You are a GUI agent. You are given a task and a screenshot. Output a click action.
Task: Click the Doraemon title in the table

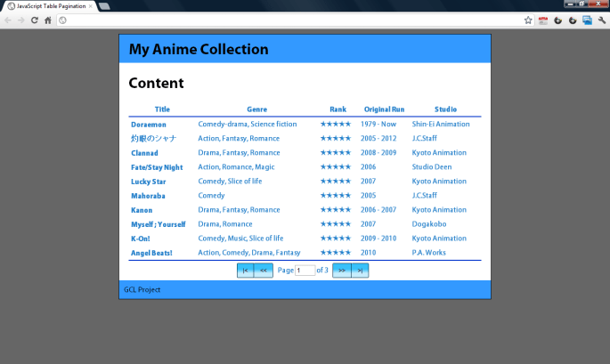pyautogui.click(x=149, y=125)
